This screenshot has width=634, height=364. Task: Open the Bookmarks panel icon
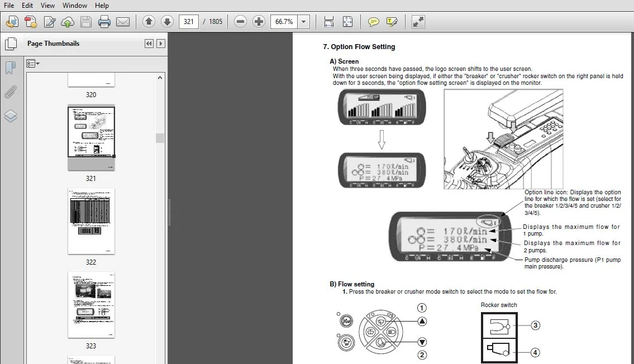click(11, 68)
